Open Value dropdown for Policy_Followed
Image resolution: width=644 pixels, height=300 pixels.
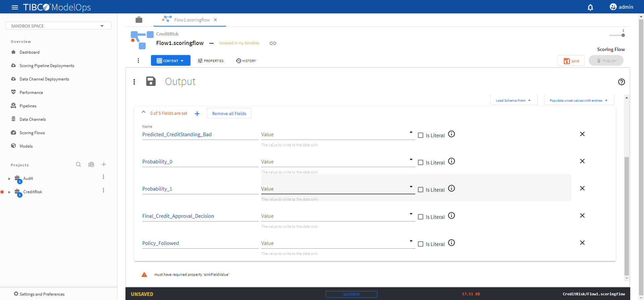[338, 243]
